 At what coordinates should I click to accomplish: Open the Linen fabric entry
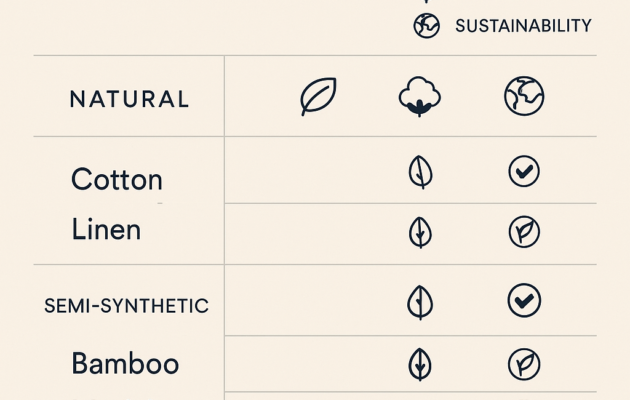(106, 230)
